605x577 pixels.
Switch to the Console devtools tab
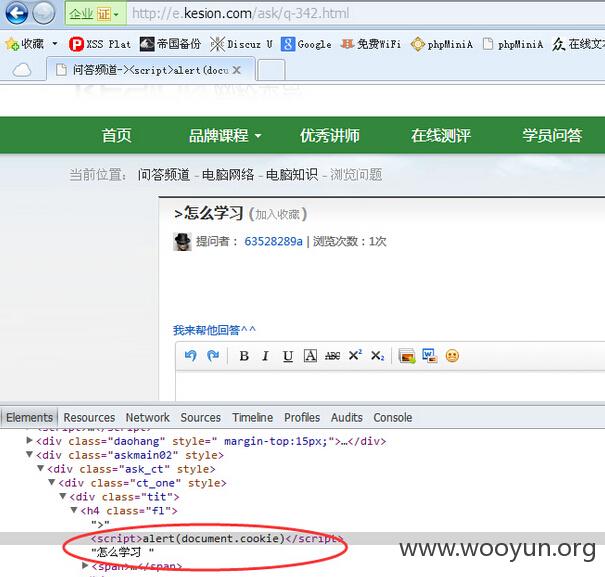tap(393, 418)
